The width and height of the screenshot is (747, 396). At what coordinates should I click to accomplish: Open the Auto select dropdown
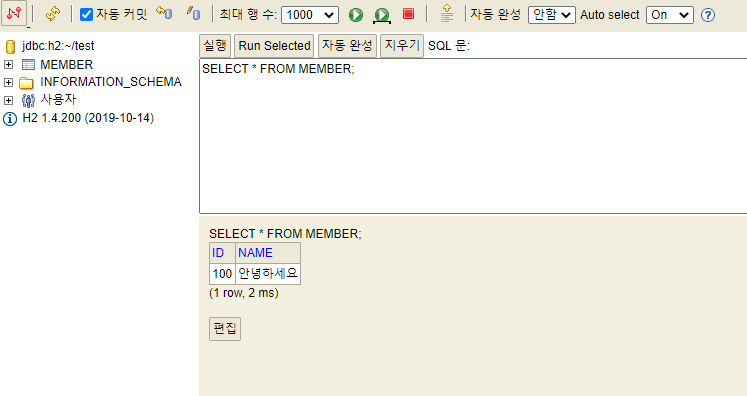click(669, 15)
